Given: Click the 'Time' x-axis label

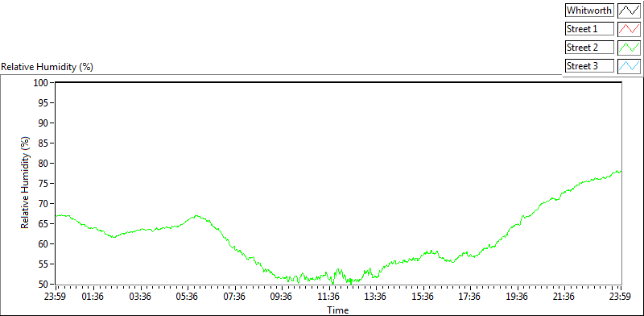Looking at the screenshot, I should click(x=338, y=310).
